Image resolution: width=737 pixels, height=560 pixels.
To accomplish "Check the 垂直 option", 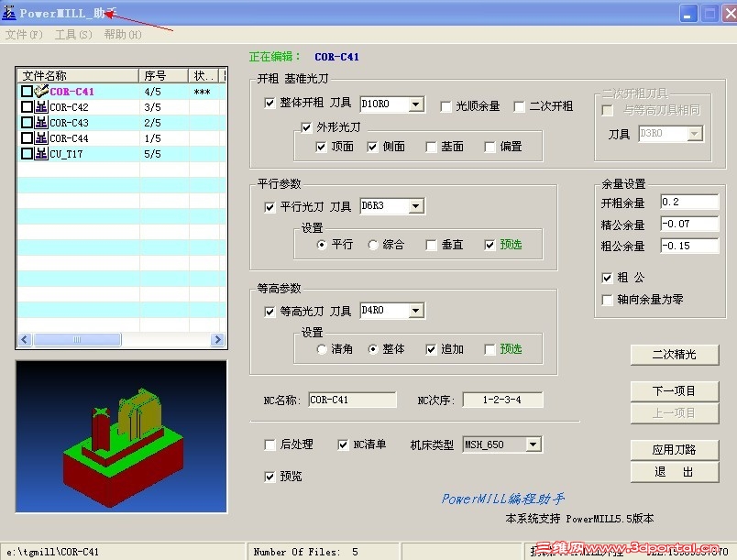I will coord(431,245).
